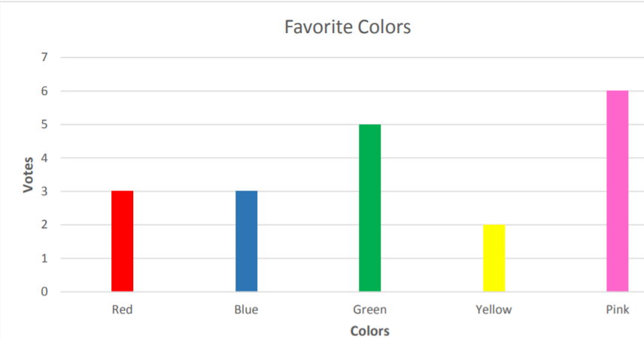Click the 2 value axis label
Viewport: 644px width, 339px height.
tap(44, 224)
